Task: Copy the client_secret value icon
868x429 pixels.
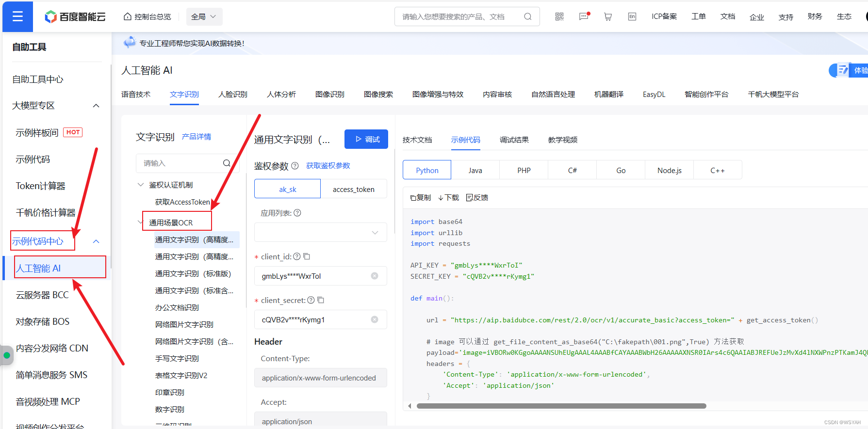Action: (321, 300)
